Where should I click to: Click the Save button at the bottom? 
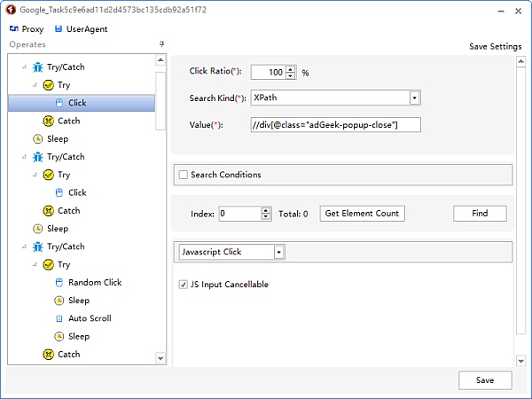pyautogui.click(x=485, y=380)
